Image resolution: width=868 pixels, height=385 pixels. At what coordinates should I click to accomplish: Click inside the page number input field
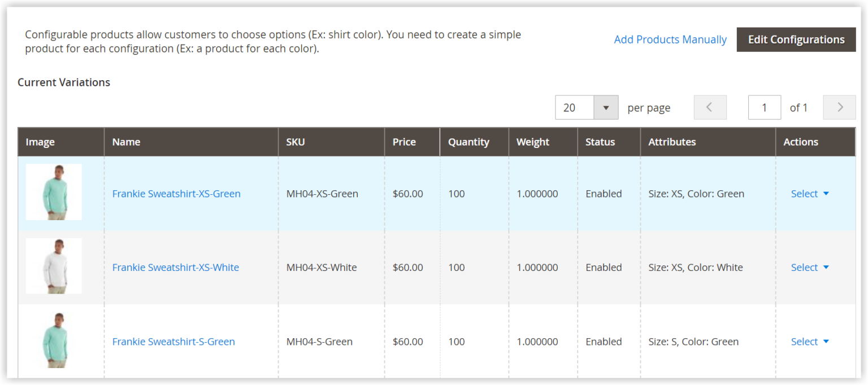pyautogui.click(x=764, y=107)
